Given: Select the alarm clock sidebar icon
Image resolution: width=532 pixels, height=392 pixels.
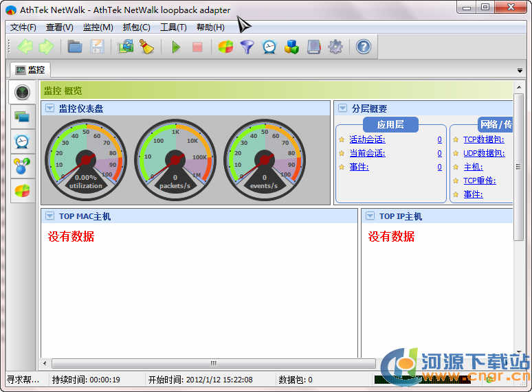Looking at the screenshot, I should (x=23, y=141).
